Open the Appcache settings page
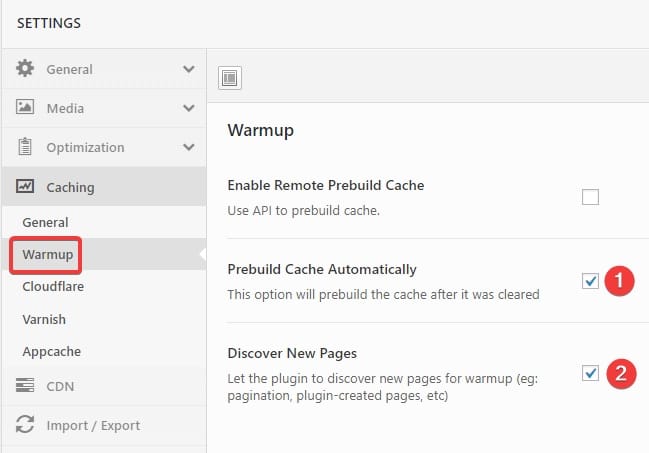649x453 pixels. point(51,352)
